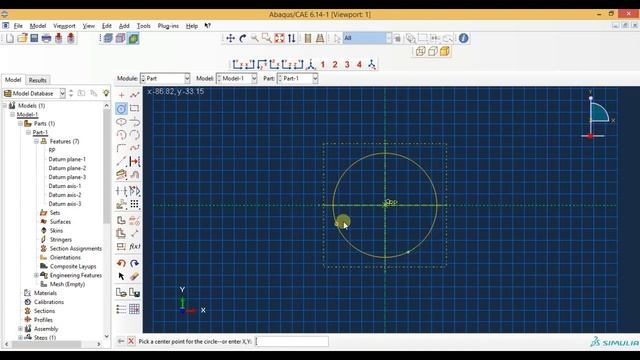
Task: Redo the last sketch action
Action: [x=134, y=263]
